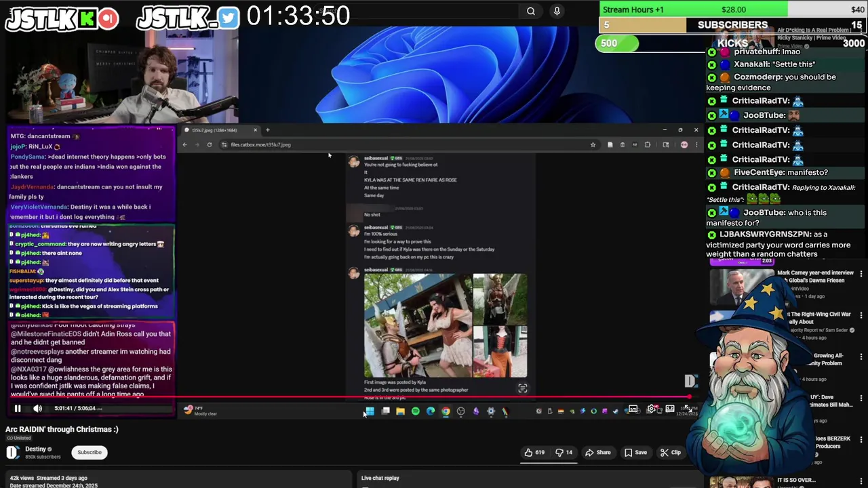Activate voice search microphone icon
Screen dimensions: 868x488
click(557, 11)
